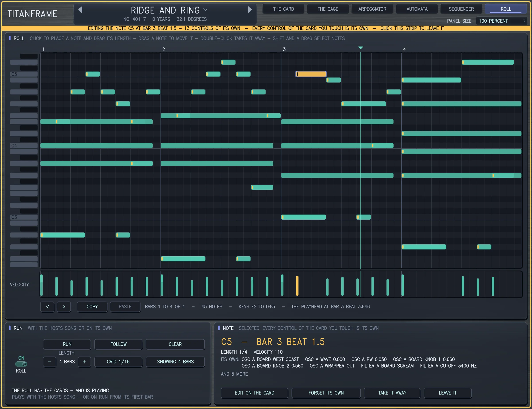
Task: Click the 'VELOCITY 110' text
Action: [268, 352]
